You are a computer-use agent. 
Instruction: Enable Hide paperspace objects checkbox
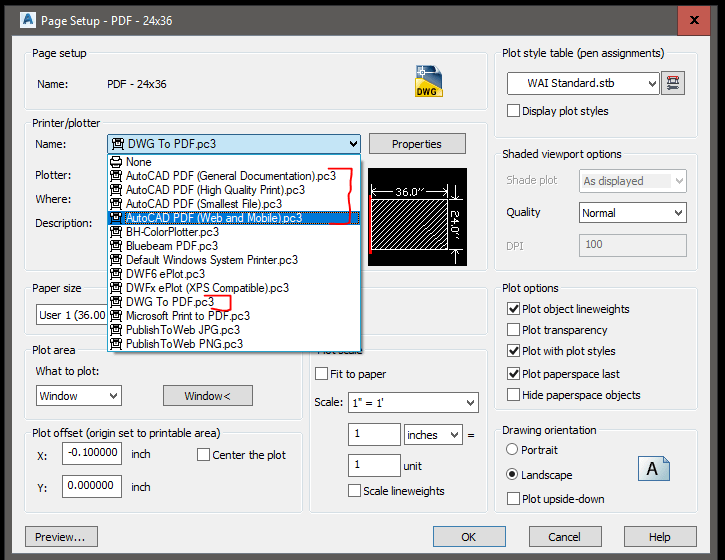[x=513, y=395]
